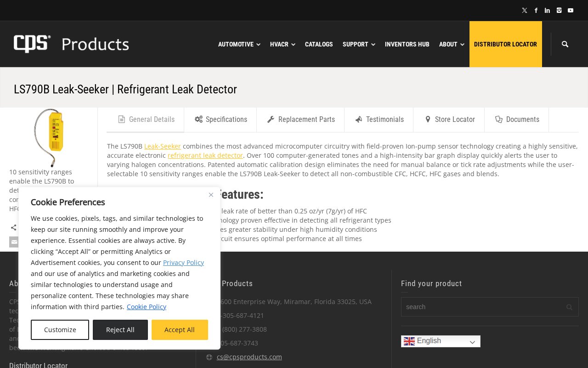Click the Find your product search field

482,307
